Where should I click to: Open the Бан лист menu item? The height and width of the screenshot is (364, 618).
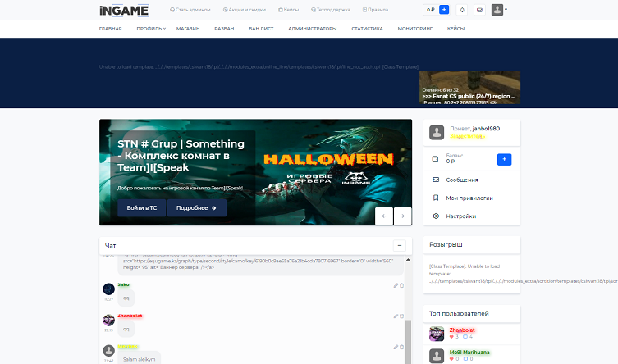262,28
